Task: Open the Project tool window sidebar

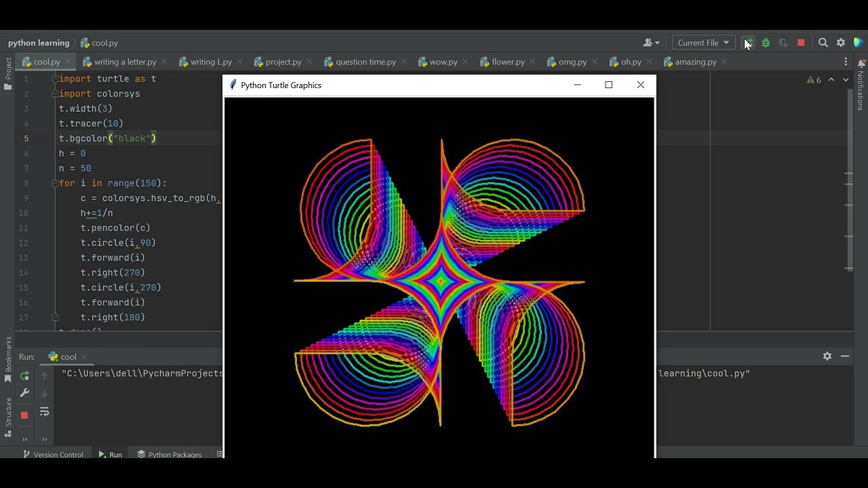Action: tap(8, 74)
